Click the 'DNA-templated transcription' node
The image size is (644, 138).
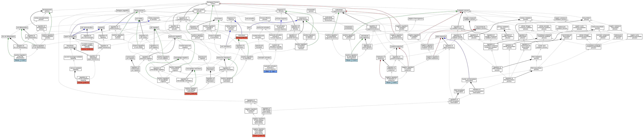point(459,91)
